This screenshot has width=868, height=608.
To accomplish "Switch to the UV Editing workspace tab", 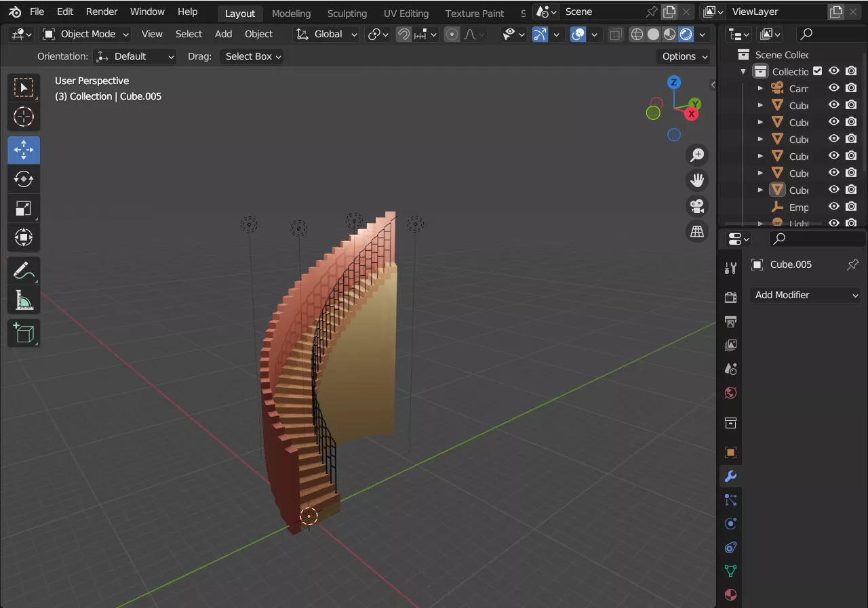I will click(x=406, y=14).
